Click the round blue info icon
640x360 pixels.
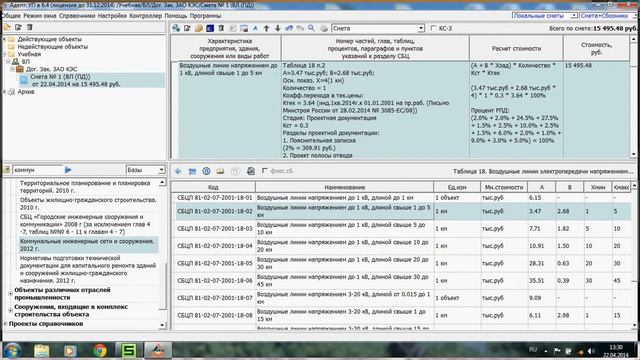206,171
